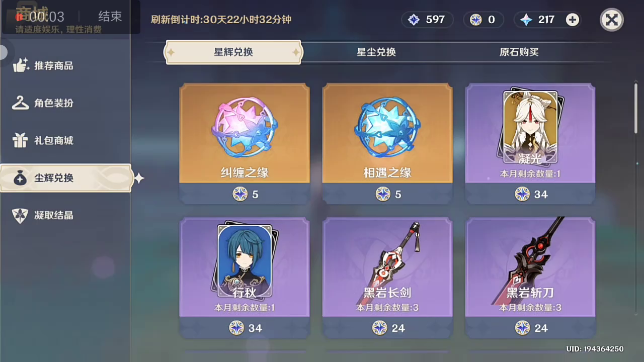Tap the plus icon to add primogems
Image resolution: width=644 pixels, height=362 pixels.
(572, 20)
